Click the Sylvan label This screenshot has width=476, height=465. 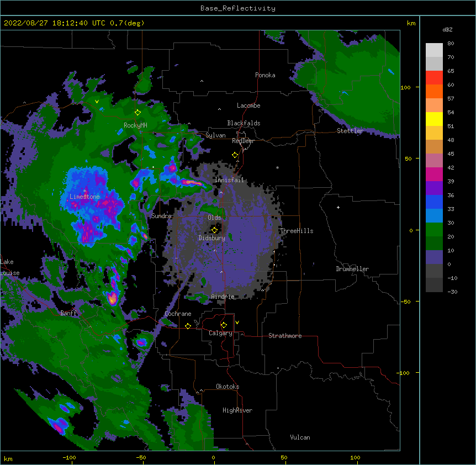click(x=215, y=135)
